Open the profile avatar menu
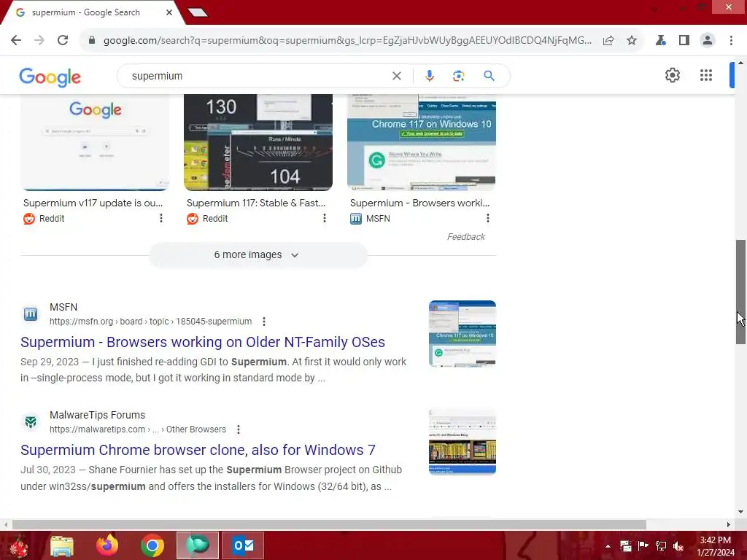This screenshot has height=560, width=747. 708,41
